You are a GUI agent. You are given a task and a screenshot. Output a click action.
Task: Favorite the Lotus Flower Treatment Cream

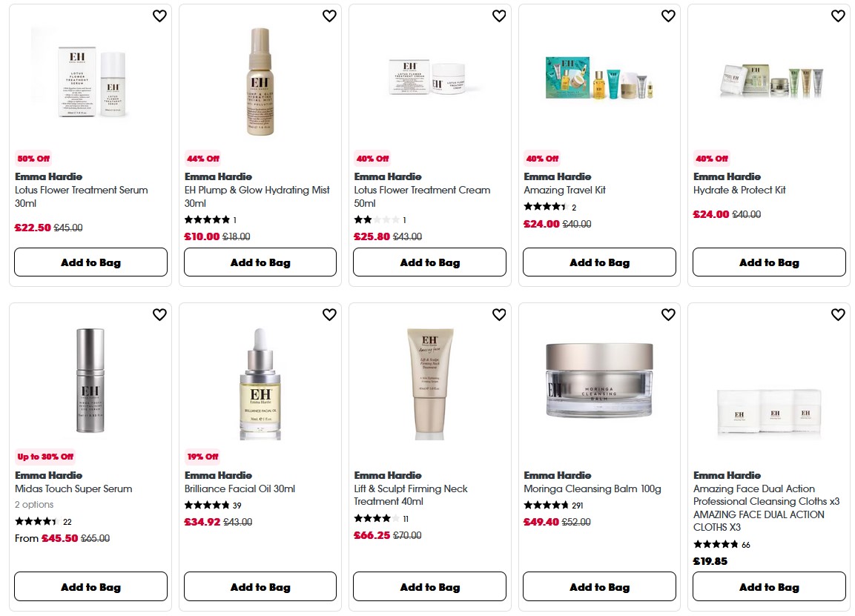pyautogui.click(x=498, y=16)
